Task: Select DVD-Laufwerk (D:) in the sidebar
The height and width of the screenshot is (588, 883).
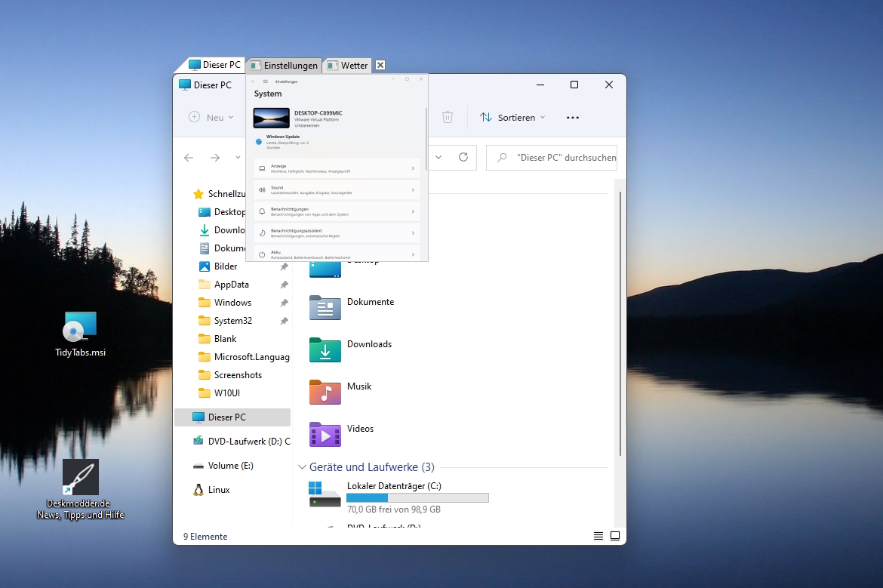Action: click(241, 442)
